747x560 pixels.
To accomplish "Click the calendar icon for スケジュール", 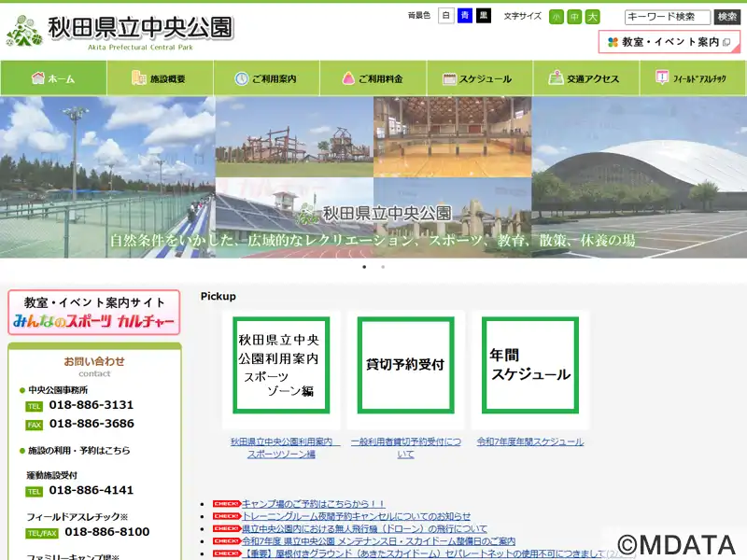I will (x=449, y=78).
